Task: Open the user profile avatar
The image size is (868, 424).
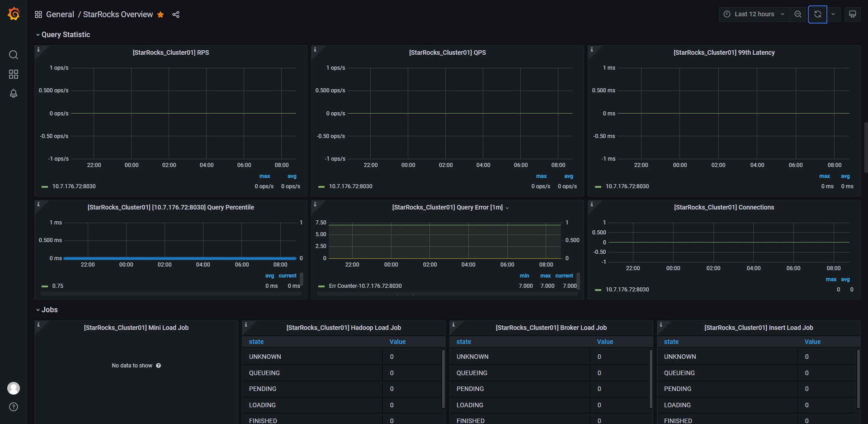Action: pyautogui.click(x=14, y=388)
